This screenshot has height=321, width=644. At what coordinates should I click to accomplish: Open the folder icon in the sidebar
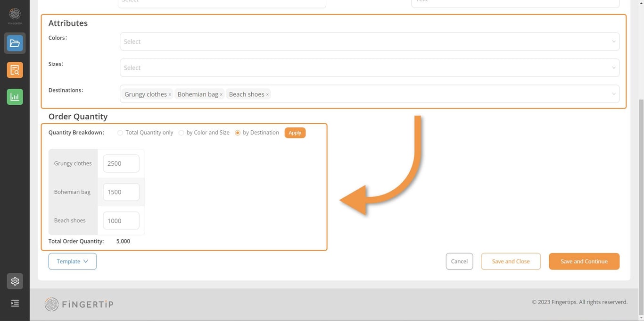click(15, 43)
